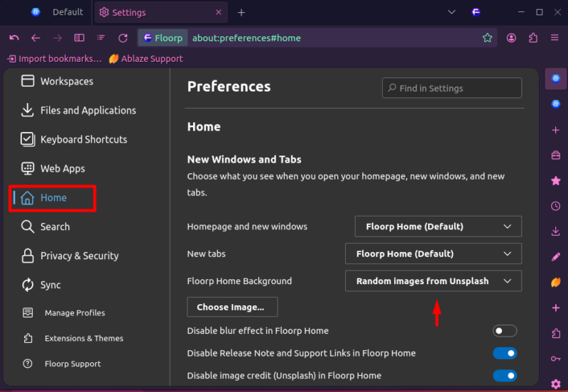The height and width of the screenshot is (392, 568).
Task: Expand the list all tabs chevron
Action: pos(452,12)
